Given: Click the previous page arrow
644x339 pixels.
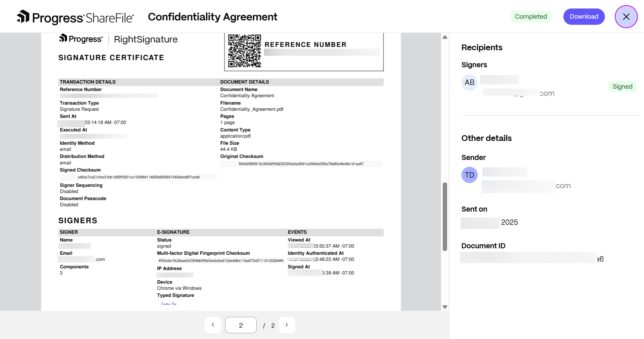Looking at the screenshot, I should coord(213,325).
